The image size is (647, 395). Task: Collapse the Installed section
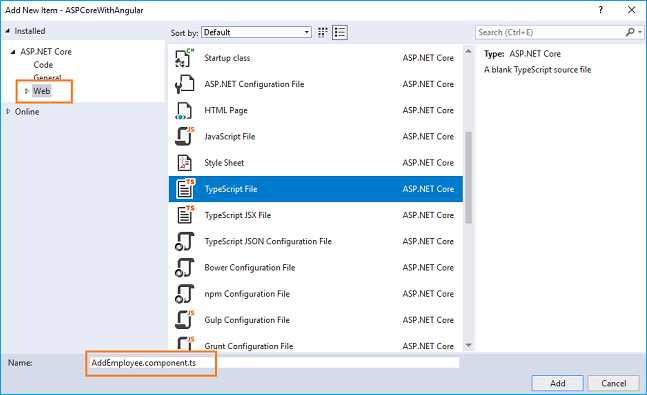coord(7,31)
